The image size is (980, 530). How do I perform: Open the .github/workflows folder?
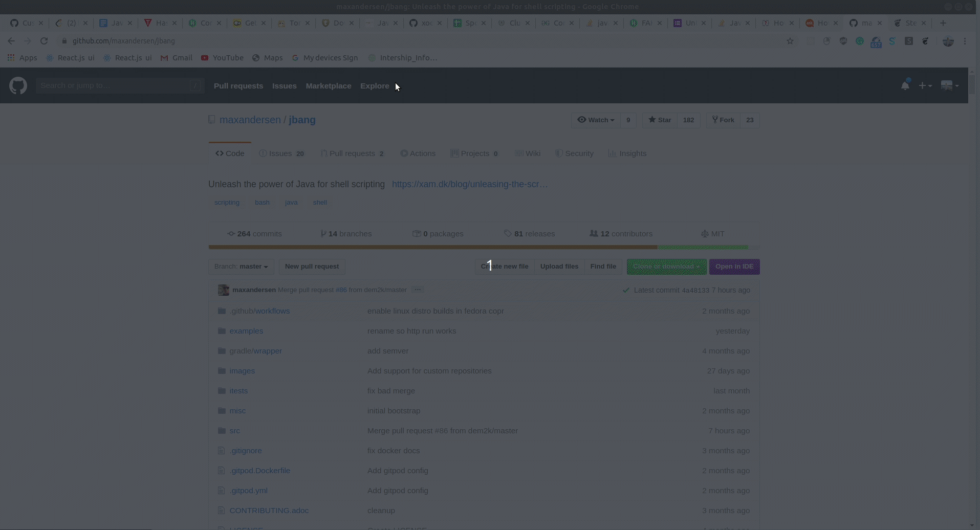click(x=259, y=311)
